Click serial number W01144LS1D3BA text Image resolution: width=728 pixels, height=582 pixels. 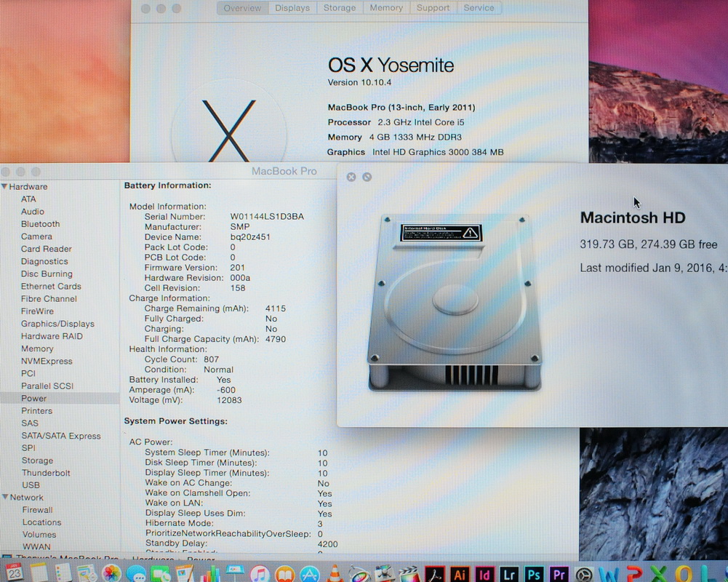[267, 217]
